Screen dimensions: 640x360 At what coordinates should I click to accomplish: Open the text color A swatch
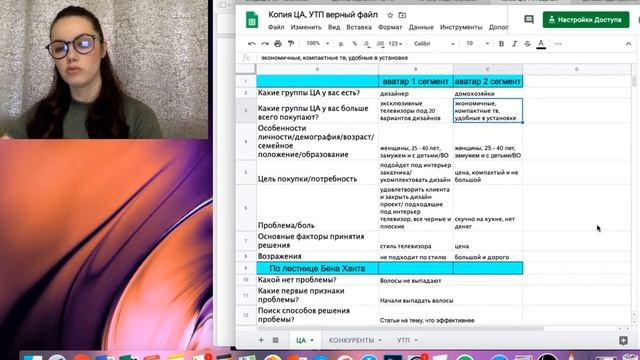[x=541, y=44]
